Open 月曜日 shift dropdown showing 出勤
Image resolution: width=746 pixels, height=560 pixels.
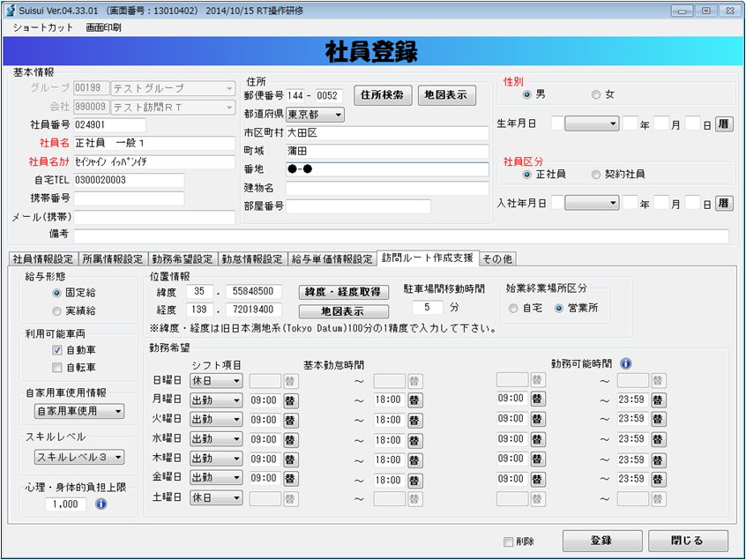(x=216, y=400)
